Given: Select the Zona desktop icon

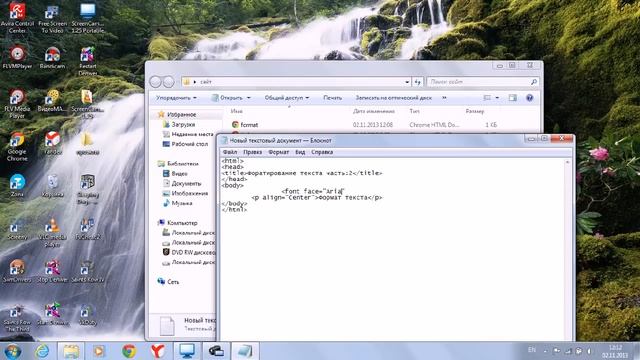Looking at the screenshot, I should point(17,185).
